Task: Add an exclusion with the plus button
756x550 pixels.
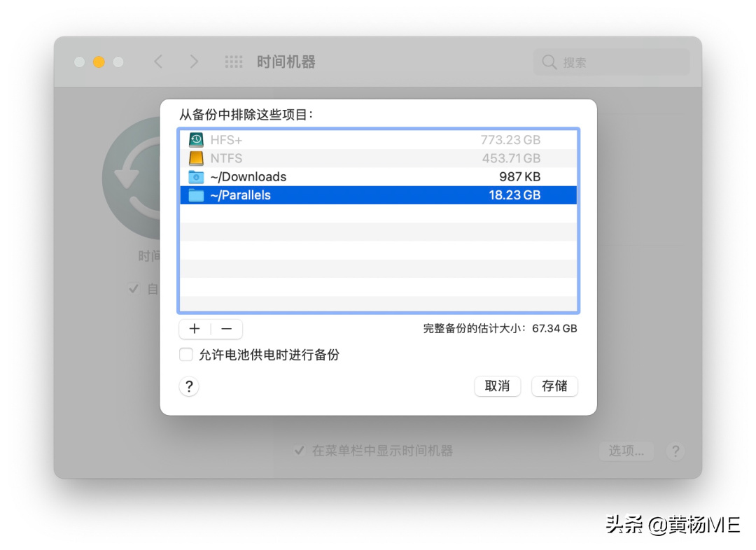Action: tap(195, 329)
